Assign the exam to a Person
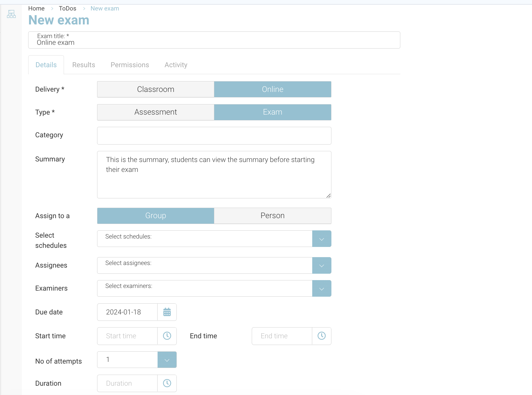This screenshot has width=532, height=395. (272, 216)
